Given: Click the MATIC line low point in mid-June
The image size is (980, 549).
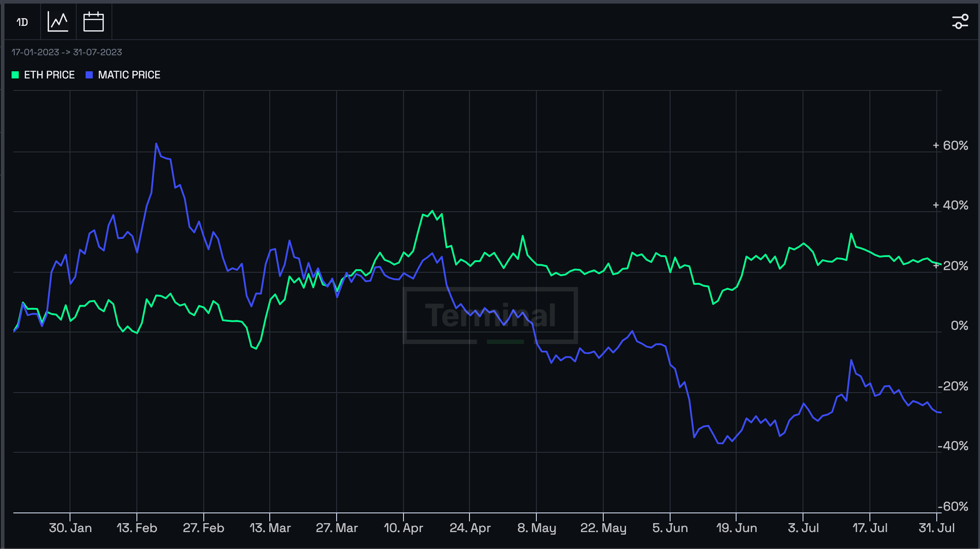Looking at the screenshot, I should coord(720,443).
